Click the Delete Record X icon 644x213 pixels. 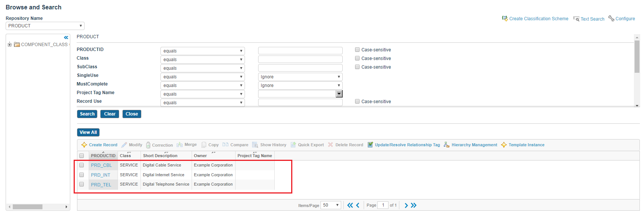[331, 145]
